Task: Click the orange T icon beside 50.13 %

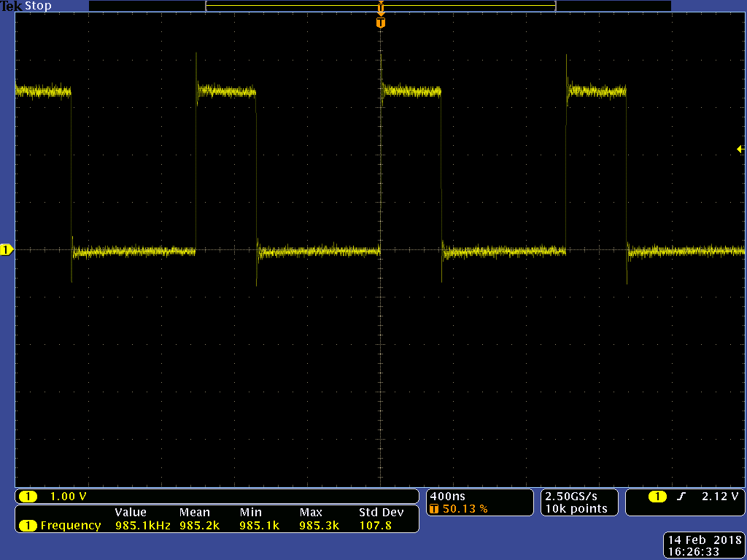Action: 434,508
